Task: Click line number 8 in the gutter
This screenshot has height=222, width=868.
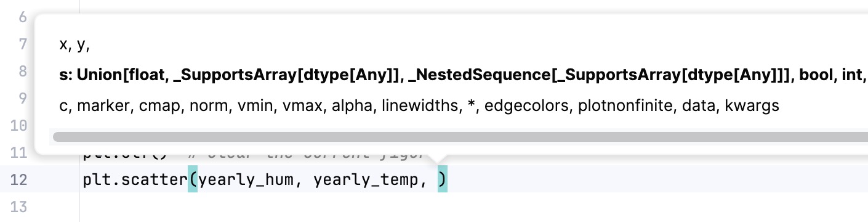Action: tap(22, 72)
